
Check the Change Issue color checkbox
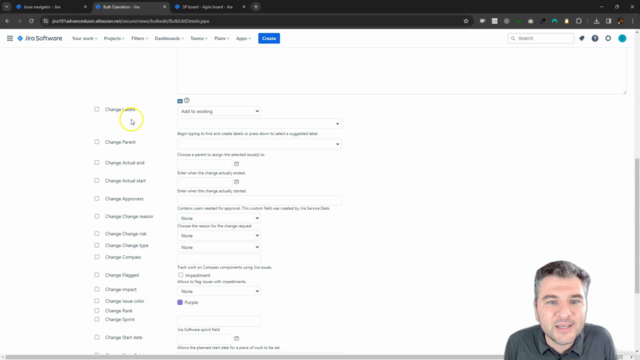pos(97,301)
